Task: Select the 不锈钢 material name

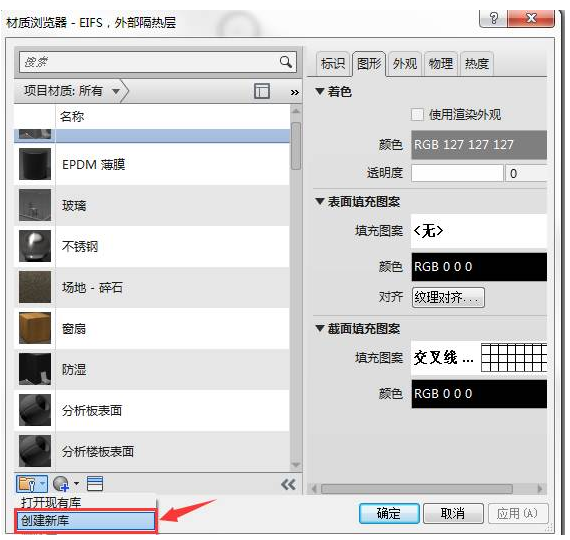Action: (80, 247)
